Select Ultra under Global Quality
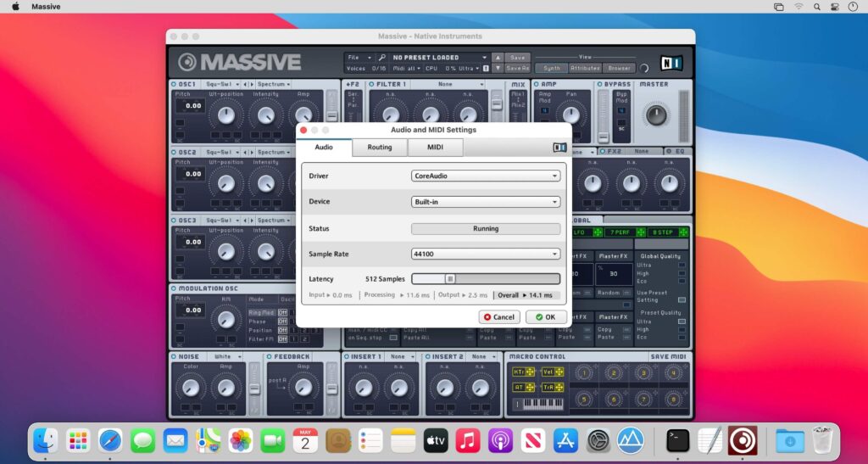The width and height of the screenshot is (868, 464). coord(682,265)
